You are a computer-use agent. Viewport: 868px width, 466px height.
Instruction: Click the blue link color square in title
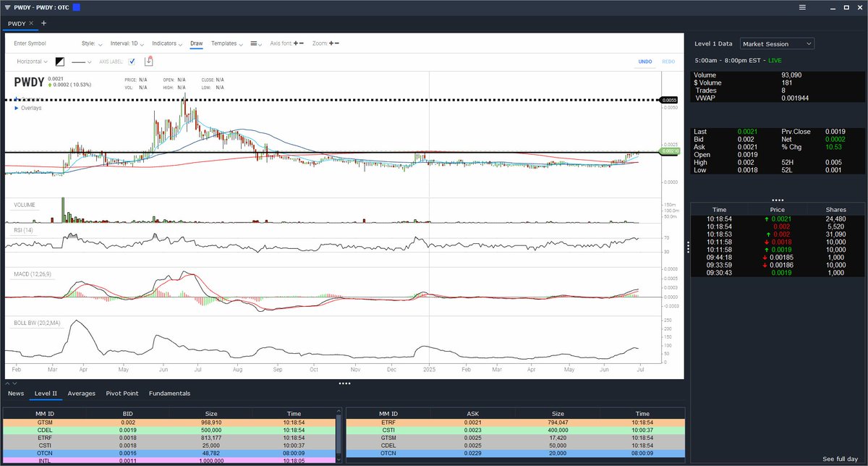(x=77, y=7)
